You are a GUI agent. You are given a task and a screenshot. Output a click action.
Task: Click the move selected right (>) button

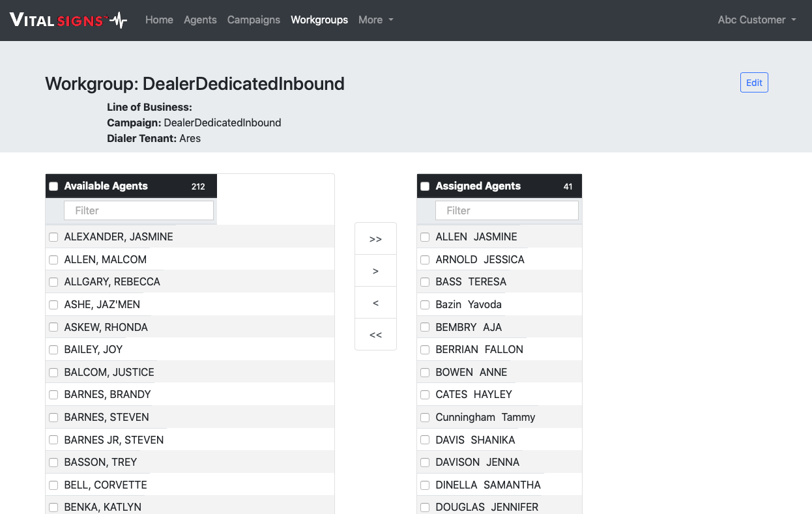375,271
